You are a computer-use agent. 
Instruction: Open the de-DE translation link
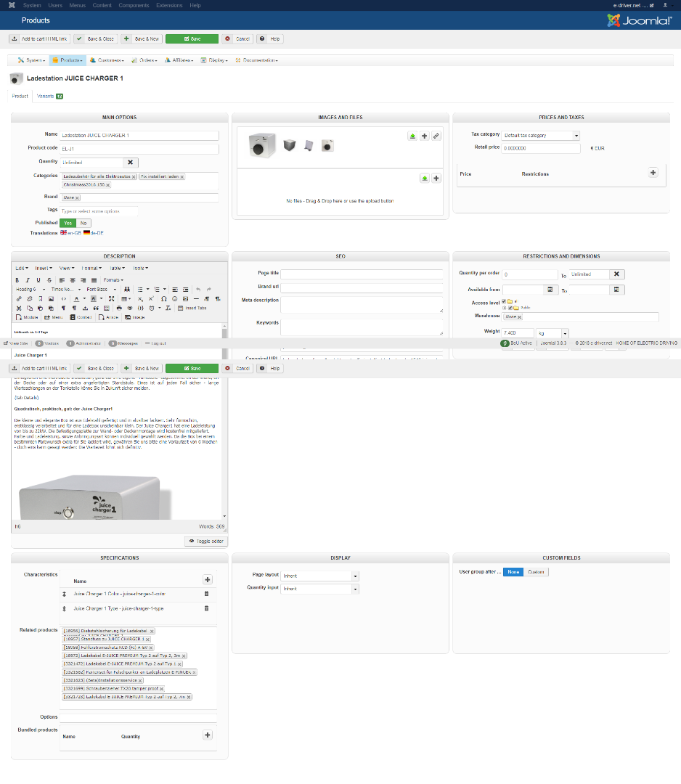(x=94, y=233)
